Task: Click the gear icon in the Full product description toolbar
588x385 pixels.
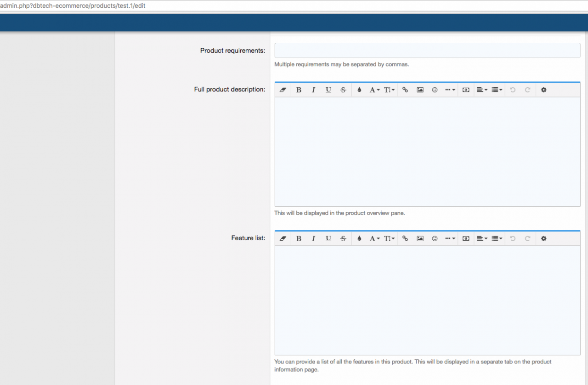Action: pos(543,90)
